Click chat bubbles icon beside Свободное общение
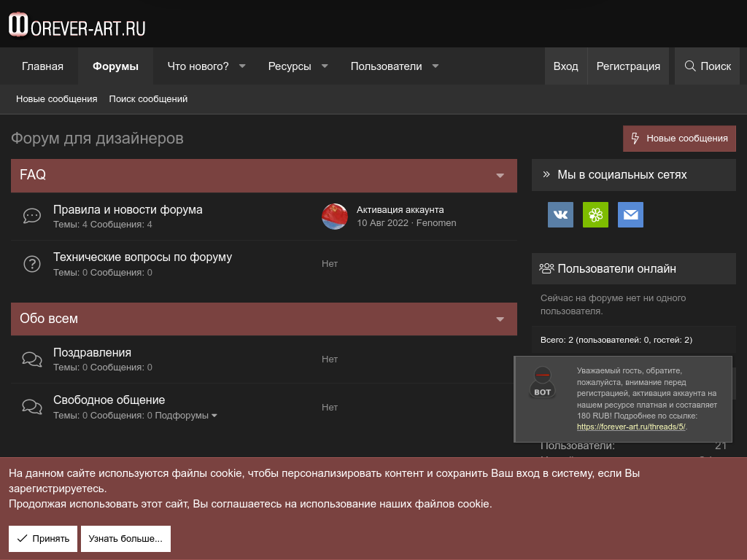747x560 pixels. coord(32,407)
